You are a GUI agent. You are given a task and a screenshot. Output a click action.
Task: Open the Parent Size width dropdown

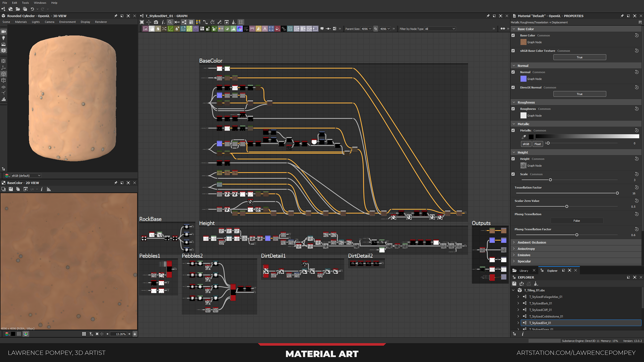click(367, 29)
